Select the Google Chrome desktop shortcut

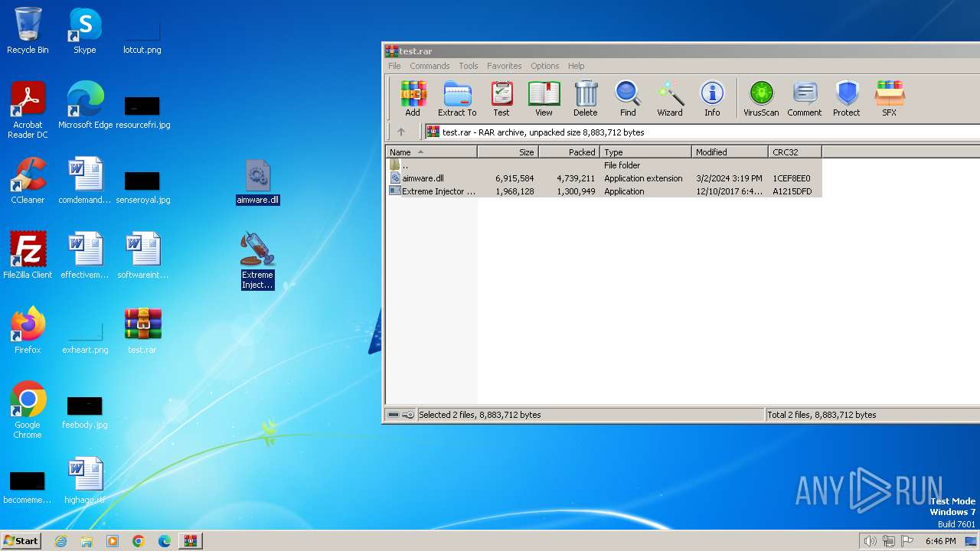(28, 409)
